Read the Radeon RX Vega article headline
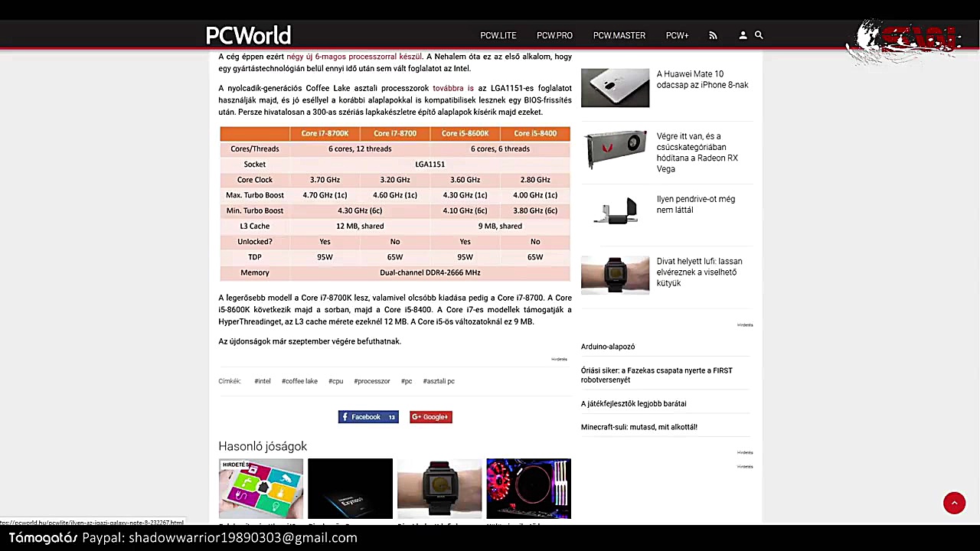 click(x=697, y=152)
